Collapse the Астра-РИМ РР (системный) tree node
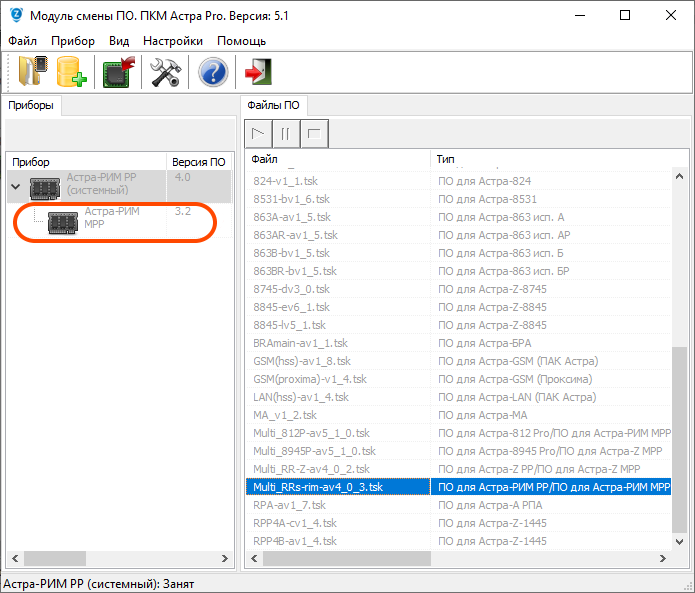 [x=16, y=186]
